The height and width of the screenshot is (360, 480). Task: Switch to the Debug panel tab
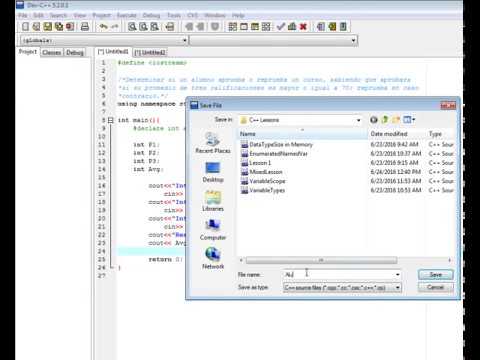click(75, 53)
